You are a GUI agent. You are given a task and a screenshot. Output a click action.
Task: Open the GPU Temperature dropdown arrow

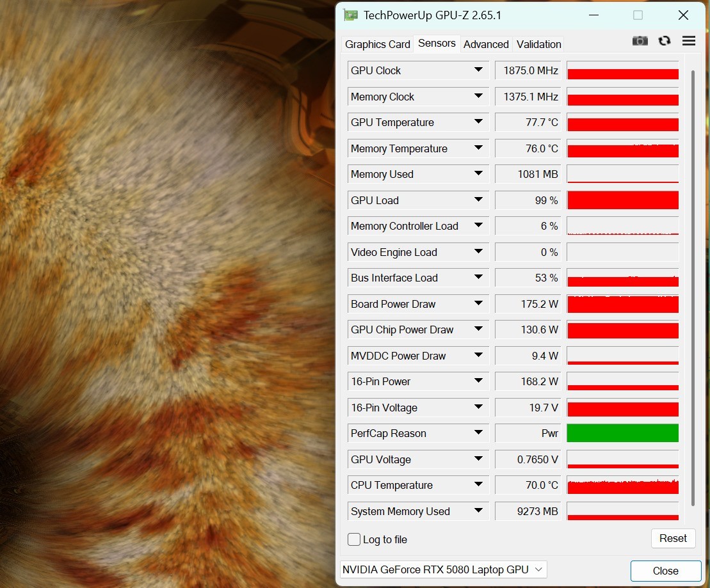[x=478, y=122]
